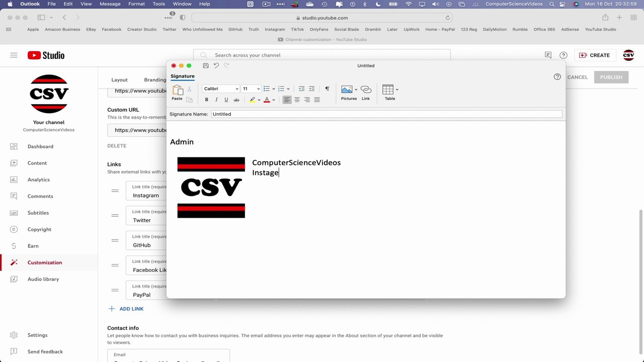Toggle underline formatting
644x362 pixels.
pos(226,100)
